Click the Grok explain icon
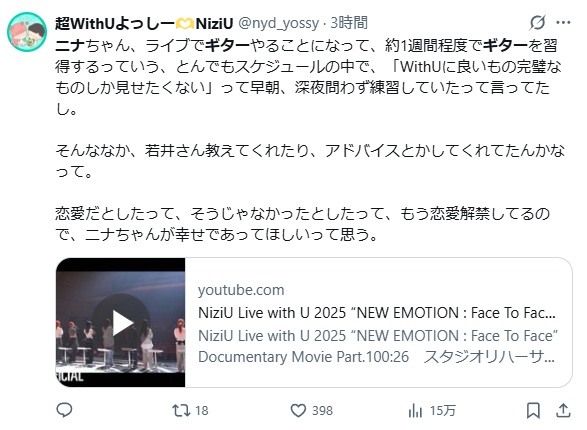This screenshot has height=430, width=587. click(x=537, y=22)
